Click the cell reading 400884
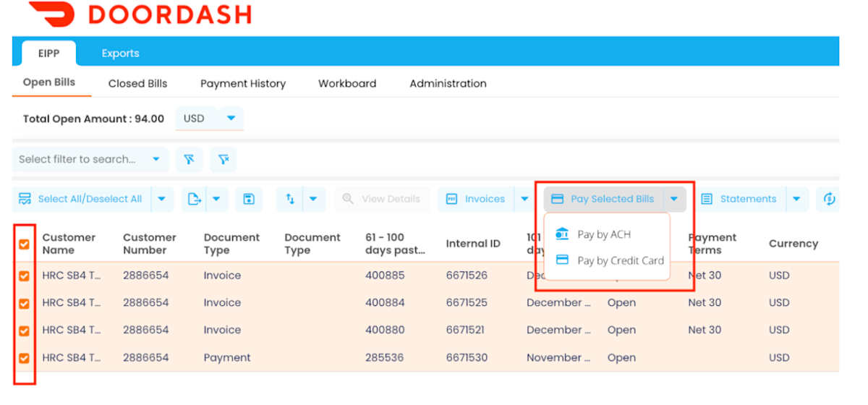The width and height of the screenshot is (868, 405). click(385, 303)
